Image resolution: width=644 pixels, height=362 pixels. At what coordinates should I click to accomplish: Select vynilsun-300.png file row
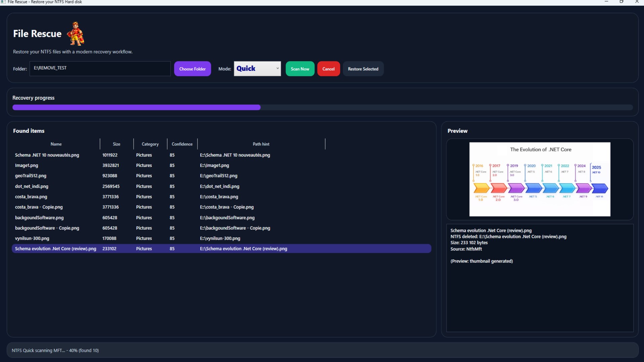(32, 238)
